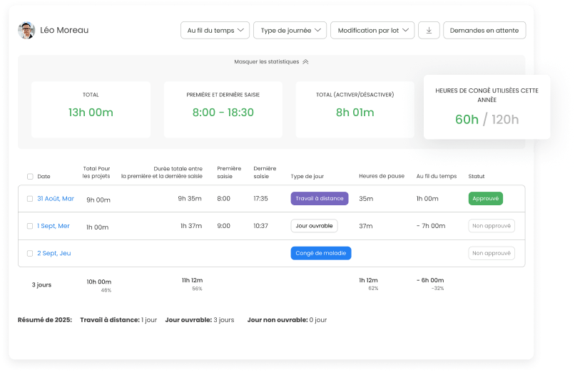Select the 1 Sept, Mer row checkbox

point(30,226)
